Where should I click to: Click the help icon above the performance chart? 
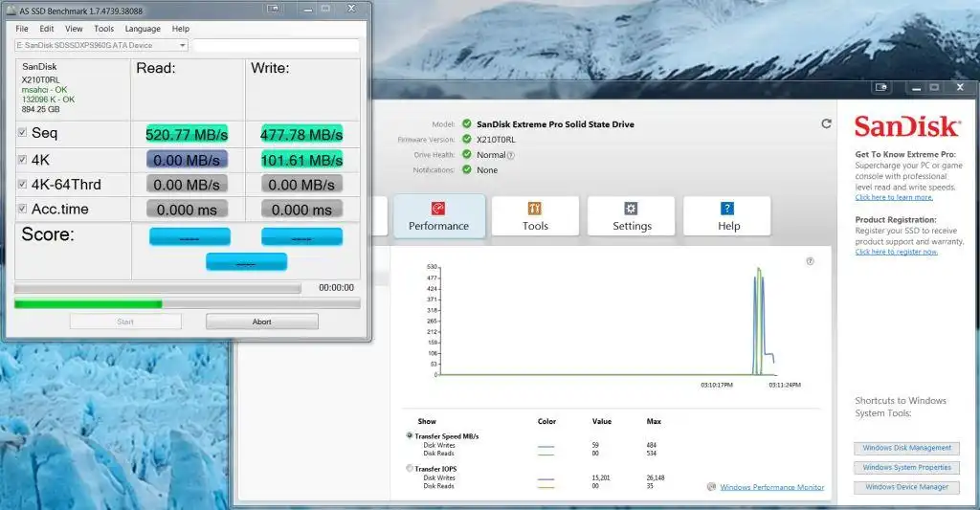[x=810, y=261]
